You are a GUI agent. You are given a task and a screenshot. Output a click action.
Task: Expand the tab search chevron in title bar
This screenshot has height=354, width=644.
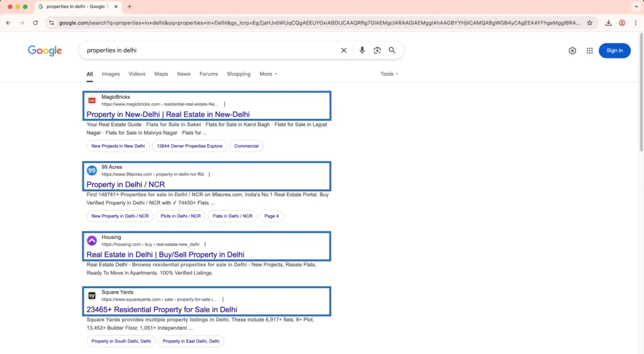tap(636, 6)
